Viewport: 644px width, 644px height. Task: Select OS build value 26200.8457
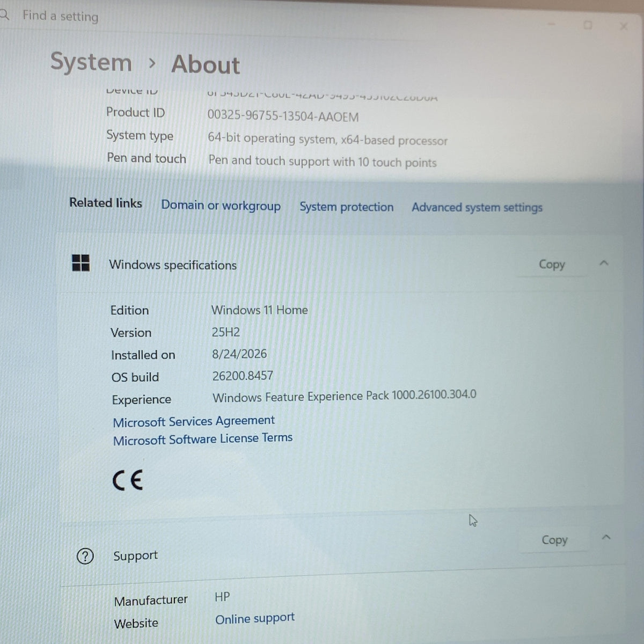click(243, 376)
